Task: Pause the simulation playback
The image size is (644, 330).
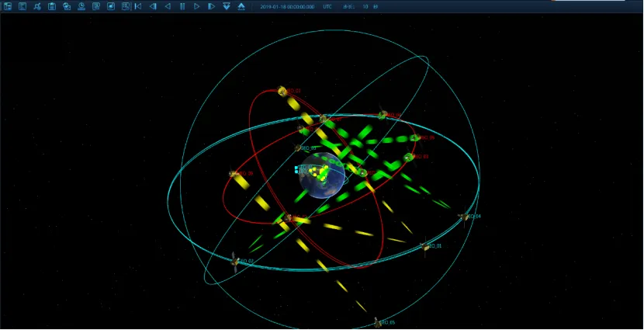Action: coord(182,6)
